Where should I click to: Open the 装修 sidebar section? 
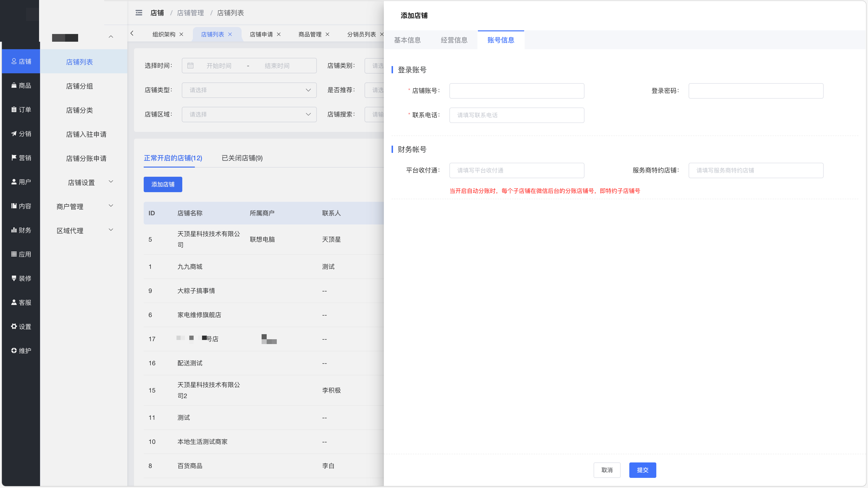coord(21,278)
